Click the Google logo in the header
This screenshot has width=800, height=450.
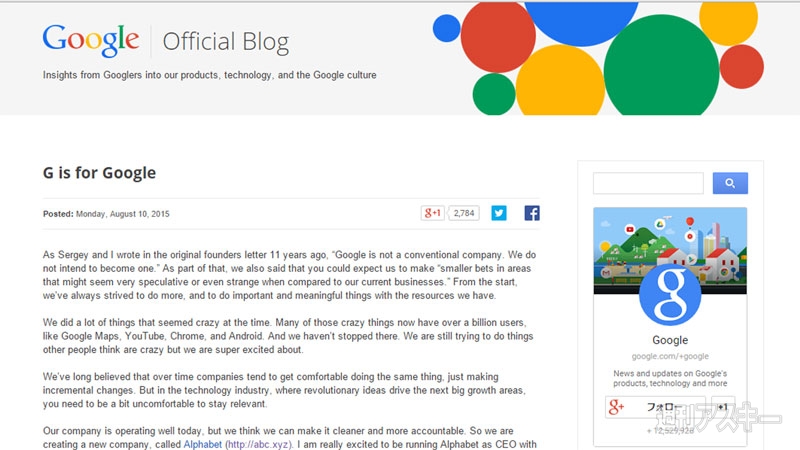point(90,40)
